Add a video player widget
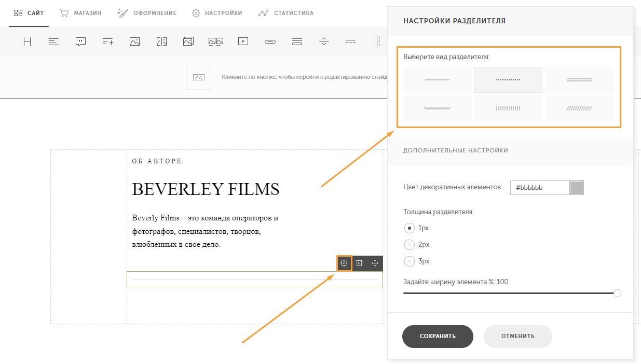 [243, 41]
